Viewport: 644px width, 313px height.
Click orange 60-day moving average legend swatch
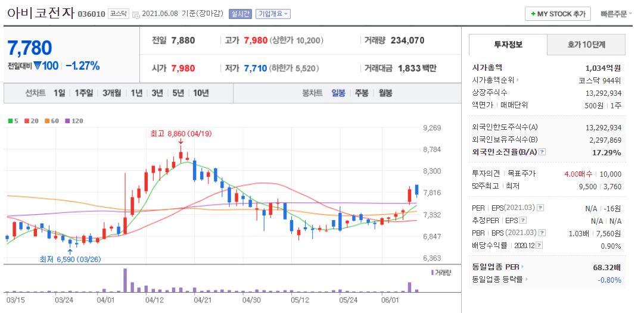(47, 121)
